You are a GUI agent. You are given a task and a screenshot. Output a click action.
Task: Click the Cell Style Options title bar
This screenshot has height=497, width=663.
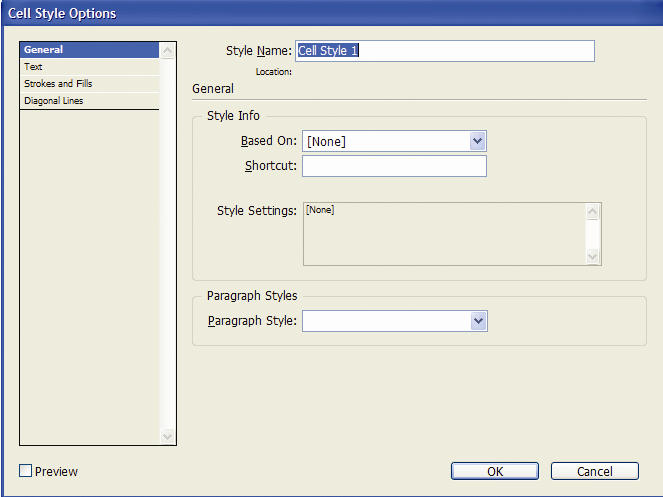pos(332,13)
